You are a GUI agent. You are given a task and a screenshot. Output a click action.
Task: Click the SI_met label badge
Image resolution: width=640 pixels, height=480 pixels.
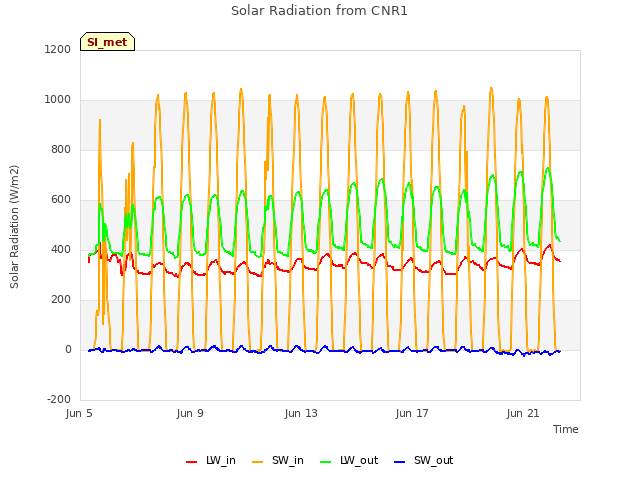click(107, 42)
